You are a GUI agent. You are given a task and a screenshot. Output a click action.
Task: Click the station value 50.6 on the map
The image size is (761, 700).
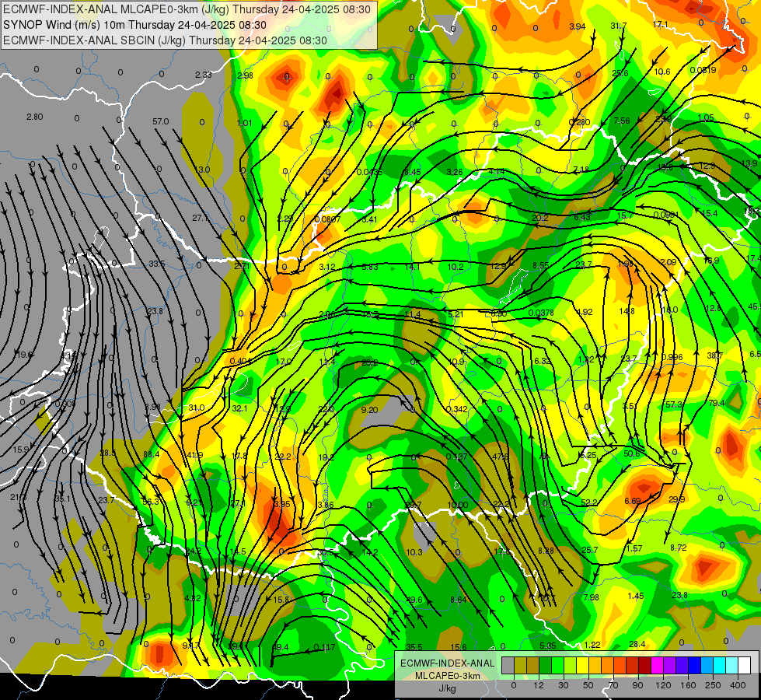coord(632,453)
